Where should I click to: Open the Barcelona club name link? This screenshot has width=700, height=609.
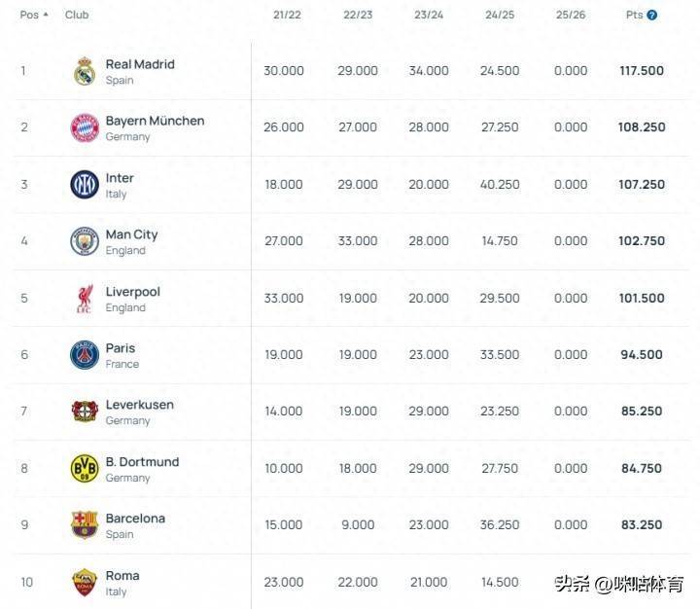135,519
